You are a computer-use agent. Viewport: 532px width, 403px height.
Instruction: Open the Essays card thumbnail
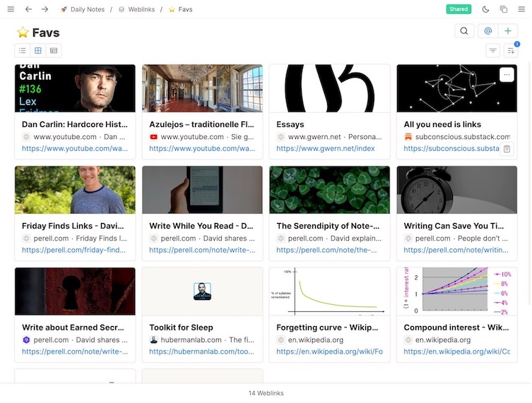coord(329,88)
